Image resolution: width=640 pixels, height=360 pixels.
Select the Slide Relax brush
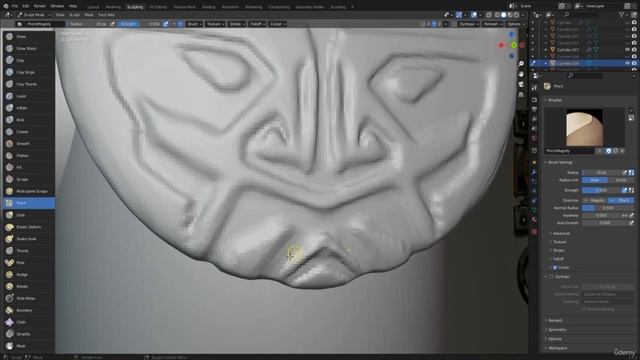coord(29,298)
